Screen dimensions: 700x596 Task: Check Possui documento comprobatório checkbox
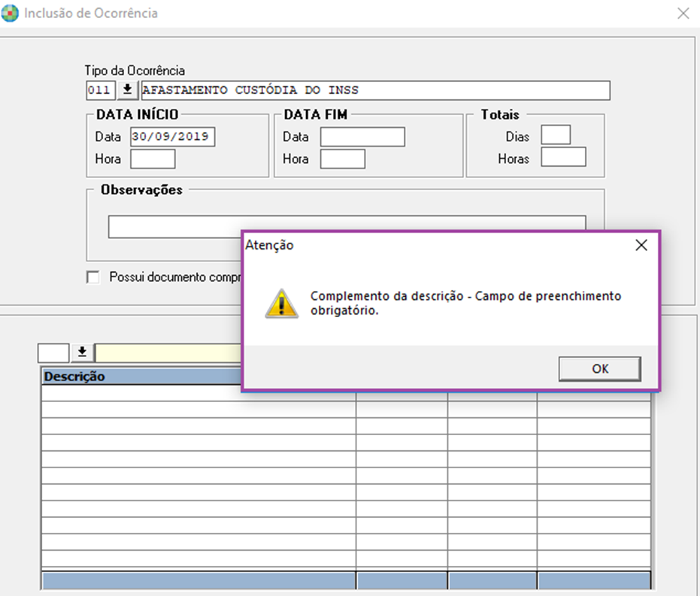tap(93, 277)
